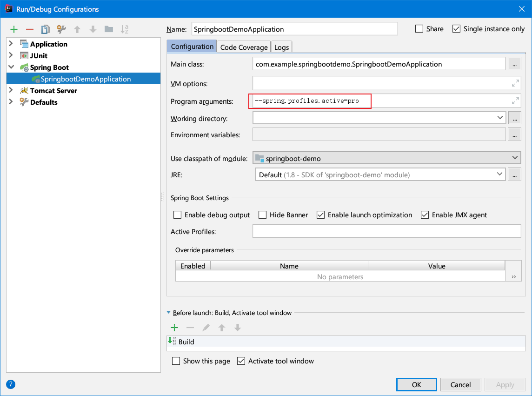Enable debug output checkbox
Viewport: 532px width, 396px height.
177,215
